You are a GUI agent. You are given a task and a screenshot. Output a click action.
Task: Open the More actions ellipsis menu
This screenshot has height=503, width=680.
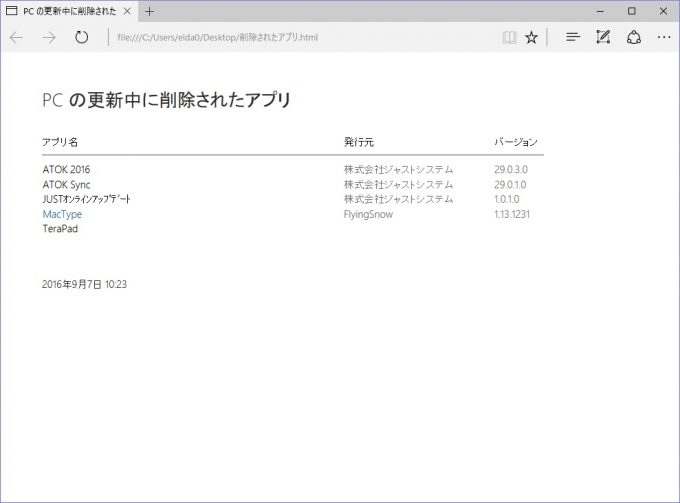[x=664, y=37]
